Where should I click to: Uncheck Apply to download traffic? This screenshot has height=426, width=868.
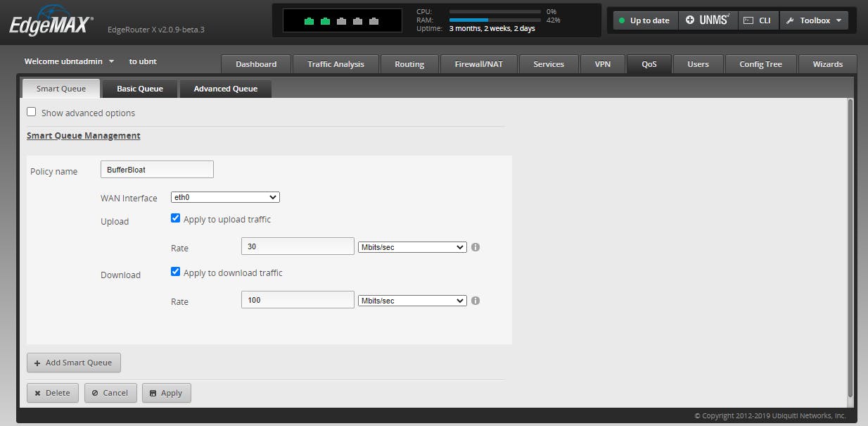pyautogui.click(x=176, y=272)
